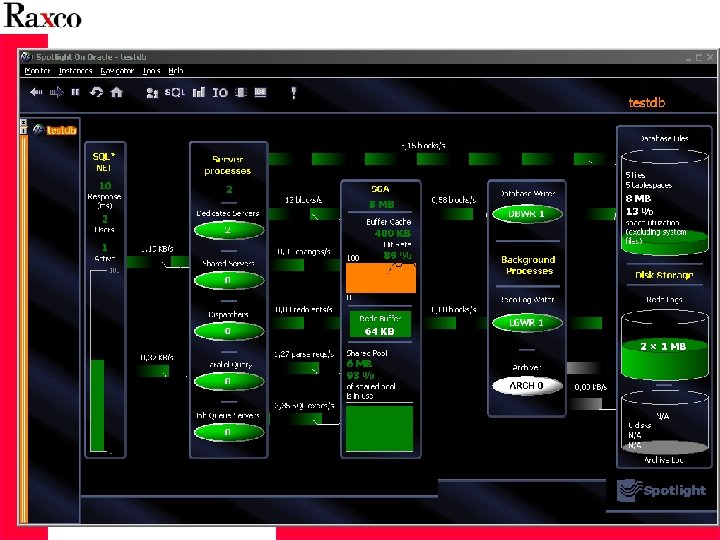Click the SGA panel heading
Viewport: 720px width, 540px height.
pos(380,189)
